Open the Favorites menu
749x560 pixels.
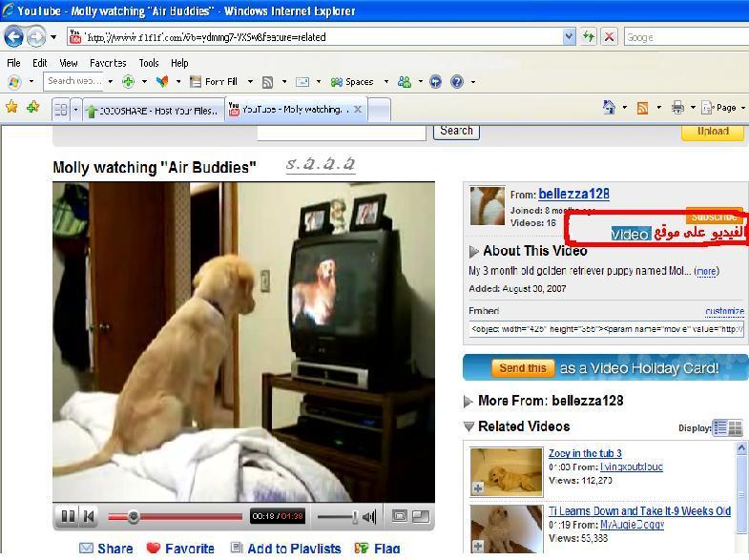(107, 63)
